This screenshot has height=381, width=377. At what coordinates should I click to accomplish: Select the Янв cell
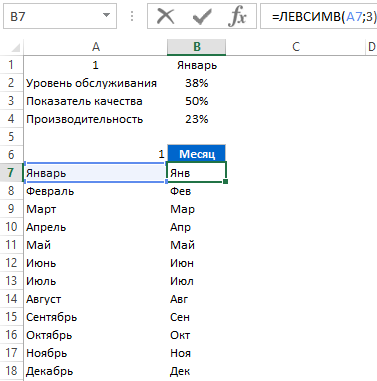click(x=196, y=173)
